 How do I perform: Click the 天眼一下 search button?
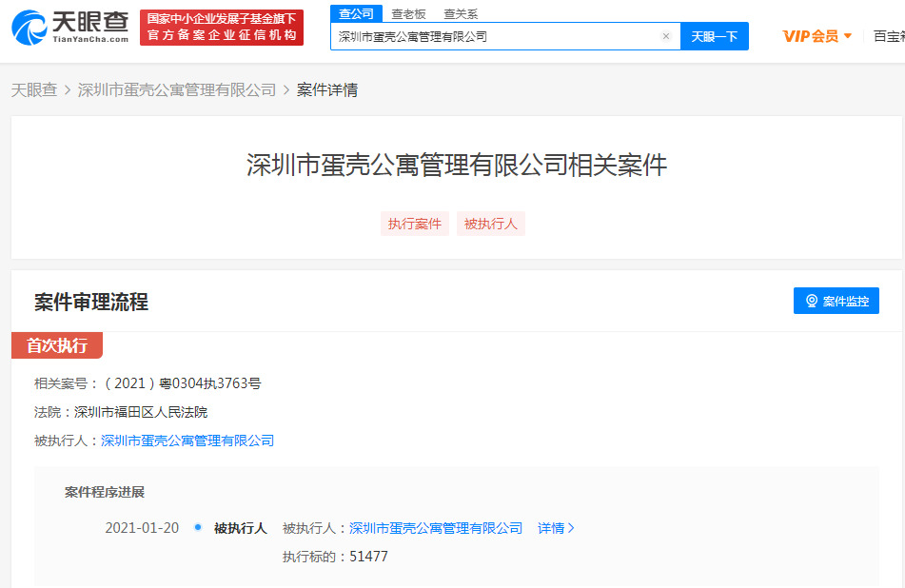coord(715,36)
